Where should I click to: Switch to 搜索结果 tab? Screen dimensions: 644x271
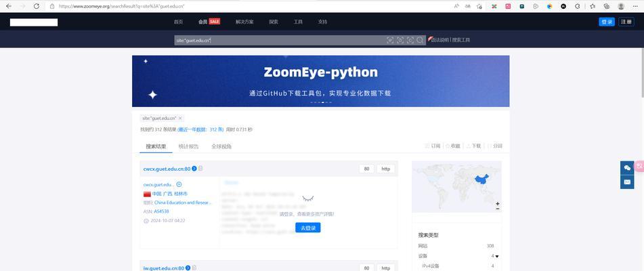[x=156, y=146]
